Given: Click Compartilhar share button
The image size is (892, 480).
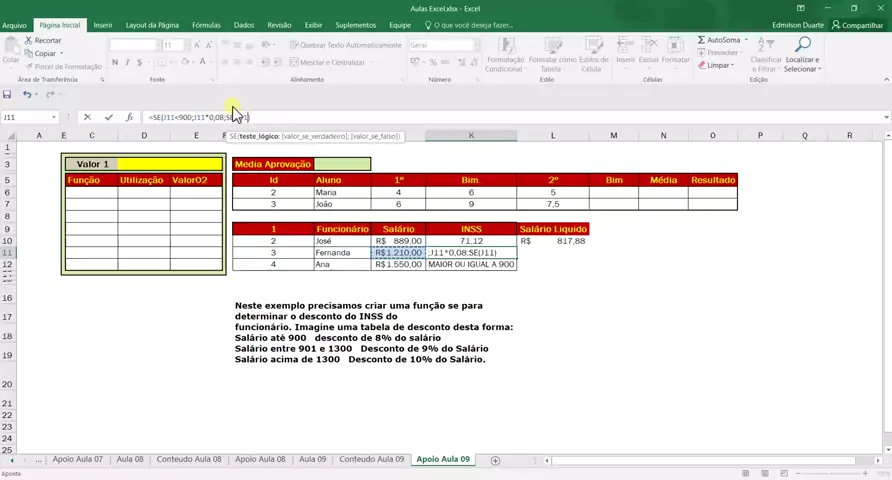Looking at the screenshot, I should pyautogui.click(x=857, y=25).
